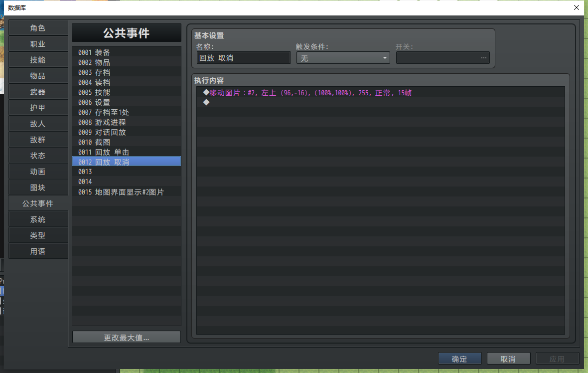Select common event 0004 读档

click(127, 82)
